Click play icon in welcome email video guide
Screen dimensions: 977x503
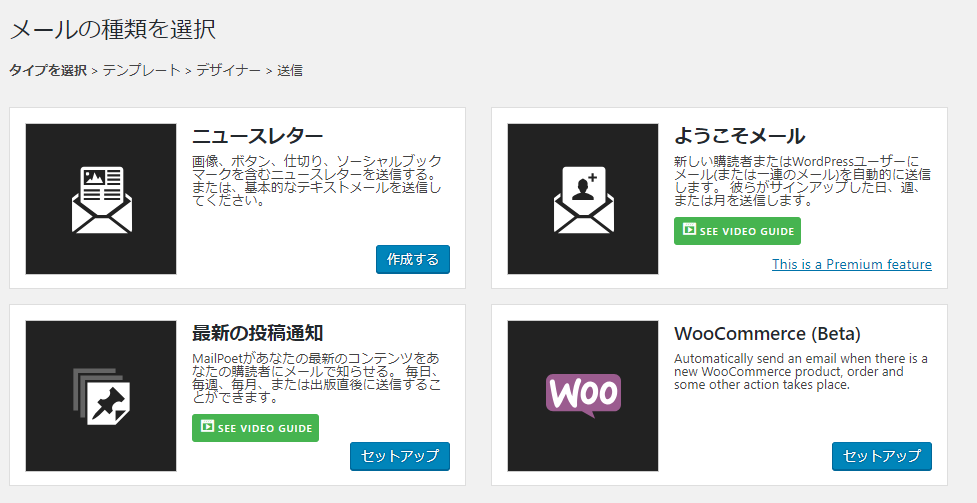point(689,230)
